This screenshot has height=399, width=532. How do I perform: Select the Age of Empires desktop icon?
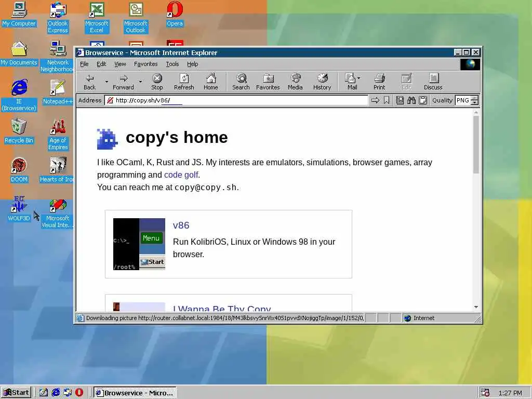coord(58,135)
